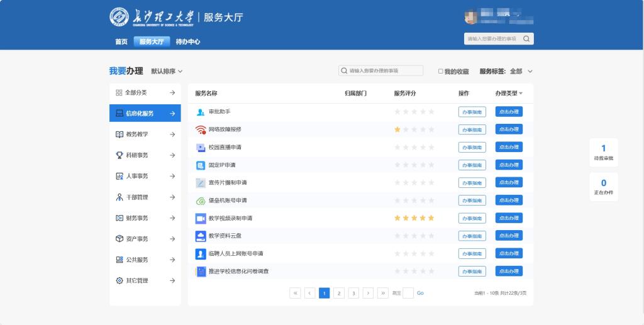Switch to the 待办中心 tab
644x325 pixels.
click(187, 41)
